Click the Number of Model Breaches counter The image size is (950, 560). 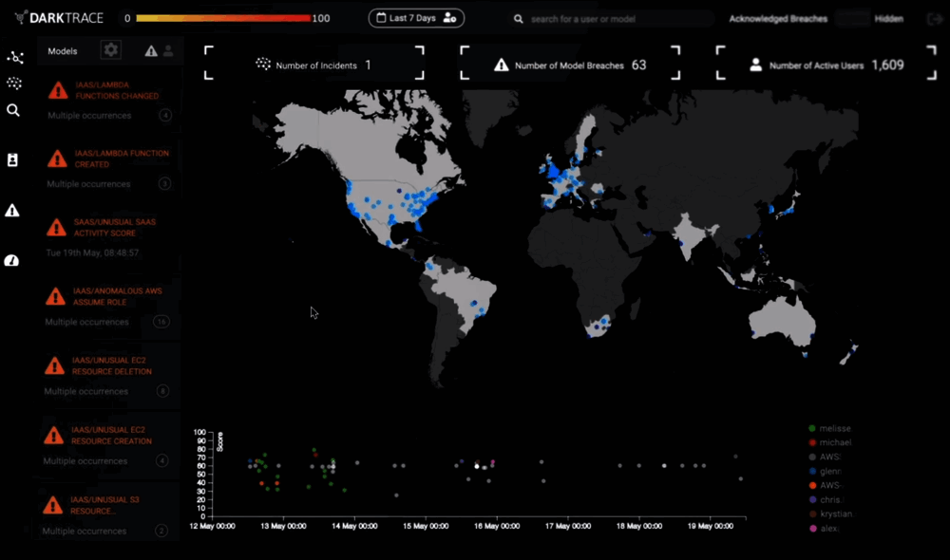pos(570,65)
